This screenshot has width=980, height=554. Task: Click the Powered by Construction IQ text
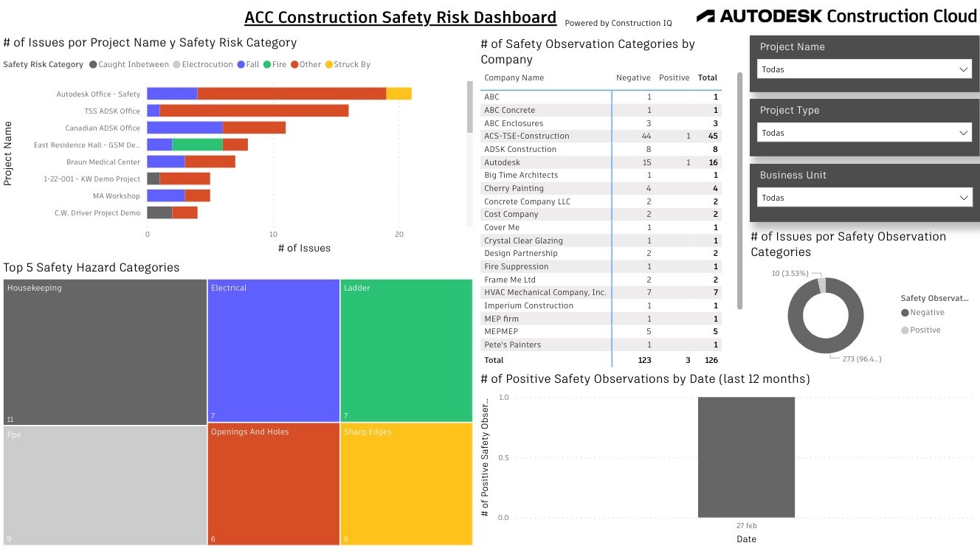point(618,24)
